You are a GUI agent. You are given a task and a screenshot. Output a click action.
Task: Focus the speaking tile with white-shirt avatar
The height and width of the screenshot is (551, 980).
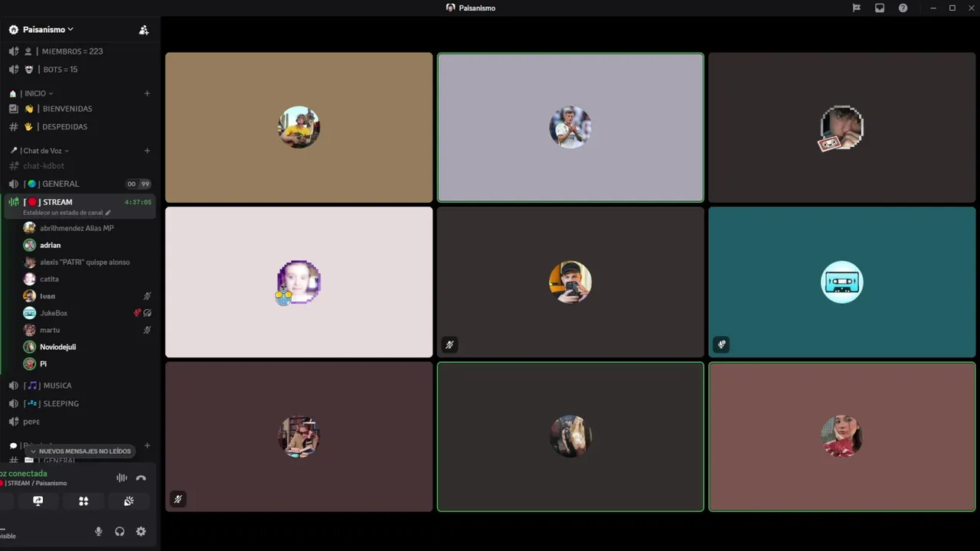570,127
